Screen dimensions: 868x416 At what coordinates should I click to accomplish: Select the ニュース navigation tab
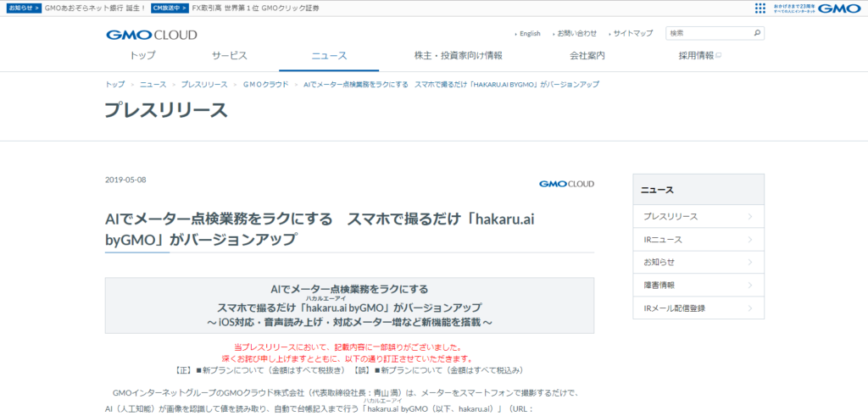click(329, 55)
